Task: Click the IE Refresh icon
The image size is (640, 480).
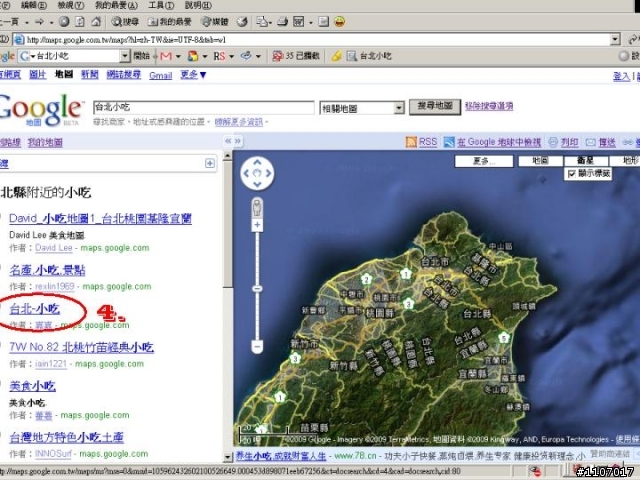Action: click(80, 22)
